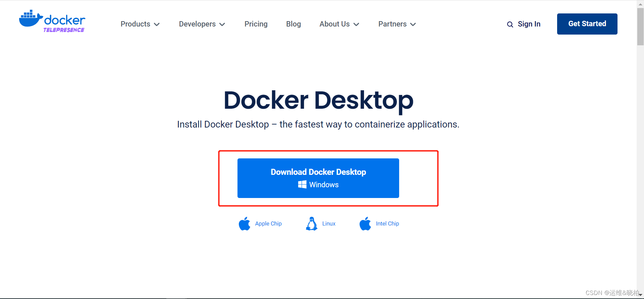Click the Telepresence wordmark under docker
The height and width of the screenshot is (299, 644).
(x=64, y=30)
